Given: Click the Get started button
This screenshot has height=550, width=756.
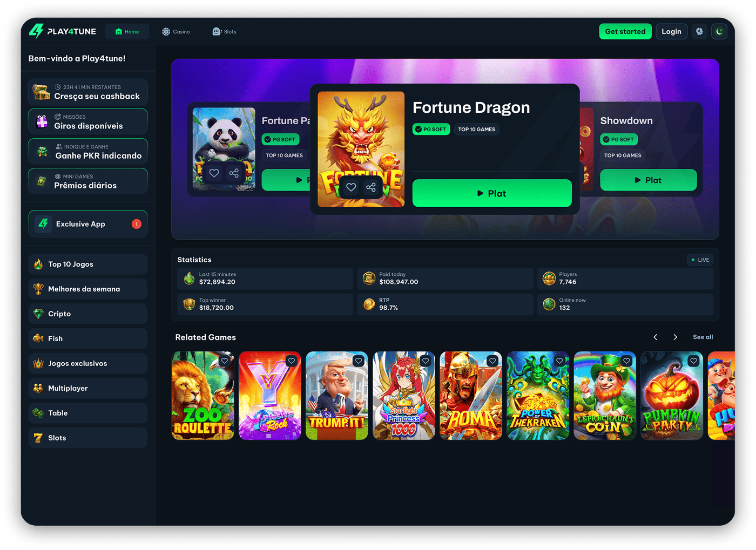Looking at the screenshot, I should point(625,31).
